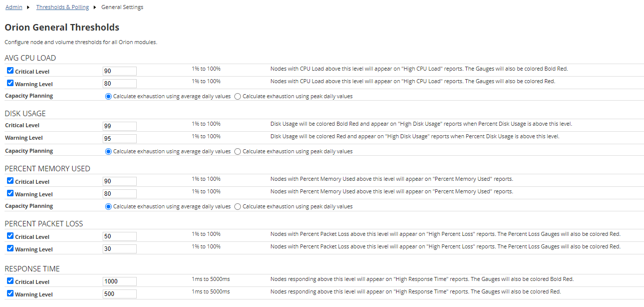Click Capacity Planning label under AVG CPU Load
The width and height of the screenshot is (644, 307).
point(29,96)
